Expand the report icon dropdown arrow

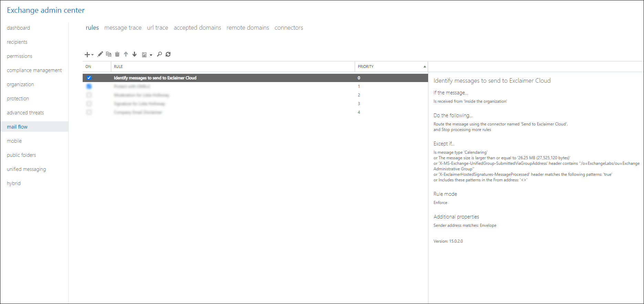point(151,55)
